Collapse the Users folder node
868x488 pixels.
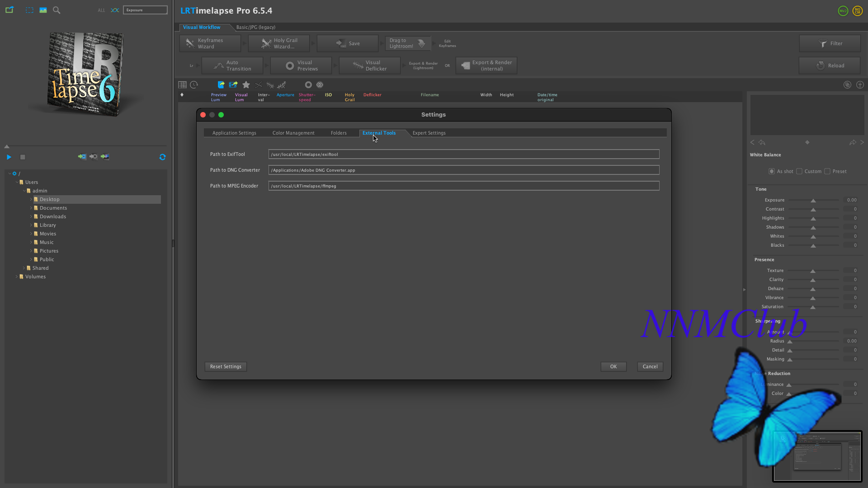[x=17, y=182]
